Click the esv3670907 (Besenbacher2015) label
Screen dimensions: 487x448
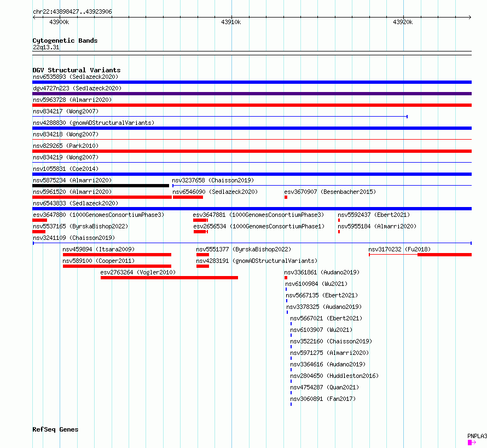[330, 192]
